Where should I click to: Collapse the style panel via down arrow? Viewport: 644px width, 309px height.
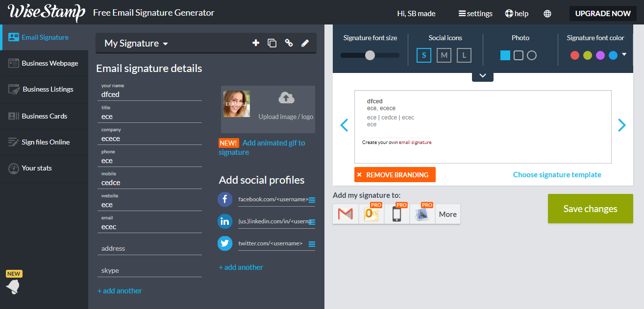point(483,76)
